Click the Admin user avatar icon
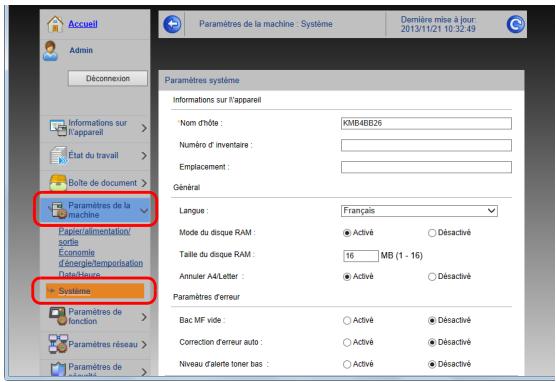 pyautogui.click(x=50, y=51)
